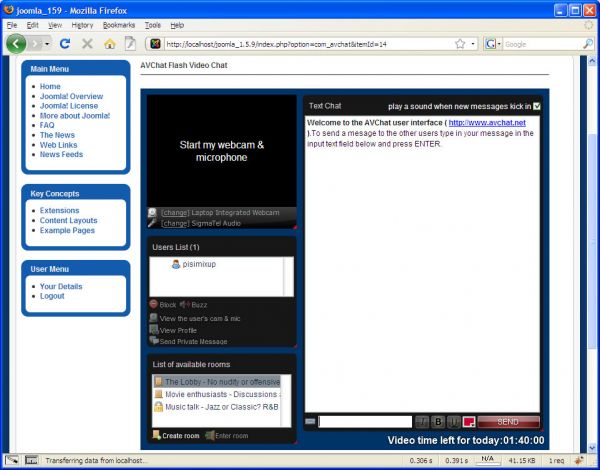This screenshot has width=600, height=470.
Task: Open the Logout link in User Menu
Action: click(x=52, y=296)
